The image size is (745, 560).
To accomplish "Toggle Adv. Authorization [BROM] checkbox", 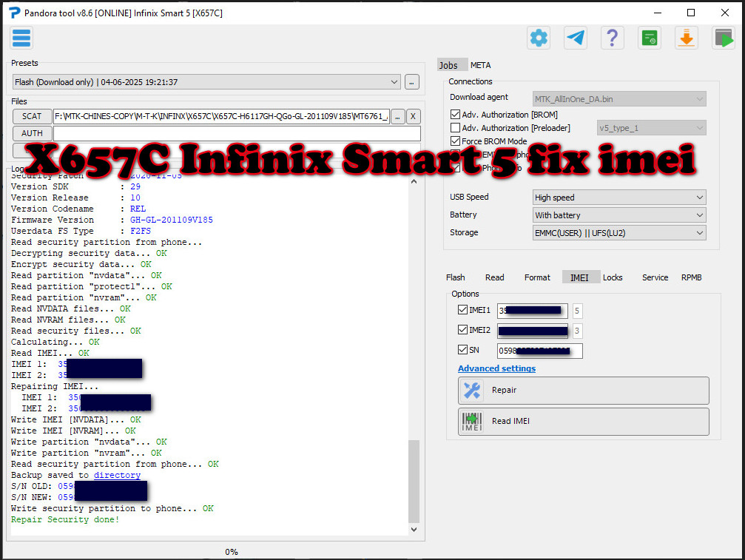I will tap(455, 115).
